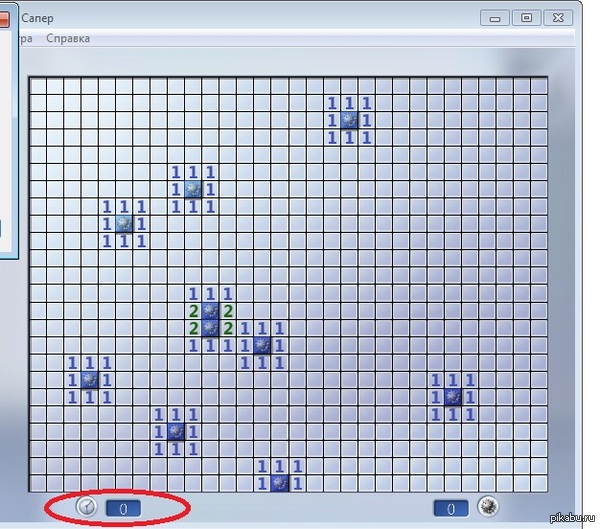600x529 pixels.
Task: Click the Сапер window title text
Action: tap(37, 18)
